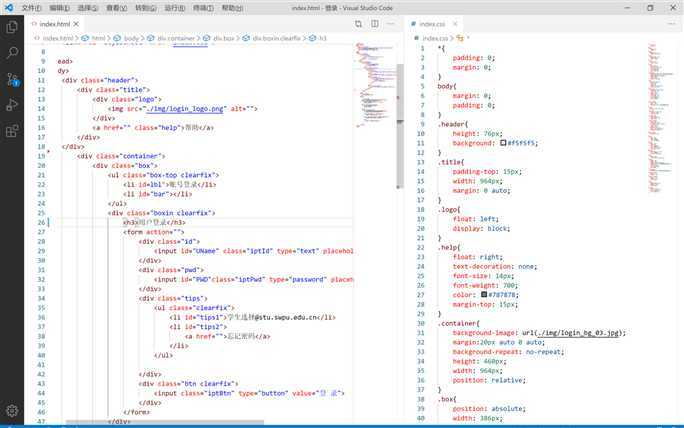Click the .logo{ selector in CSS
684x428 pixels.
pyautogui.click(x=449, y=210)
